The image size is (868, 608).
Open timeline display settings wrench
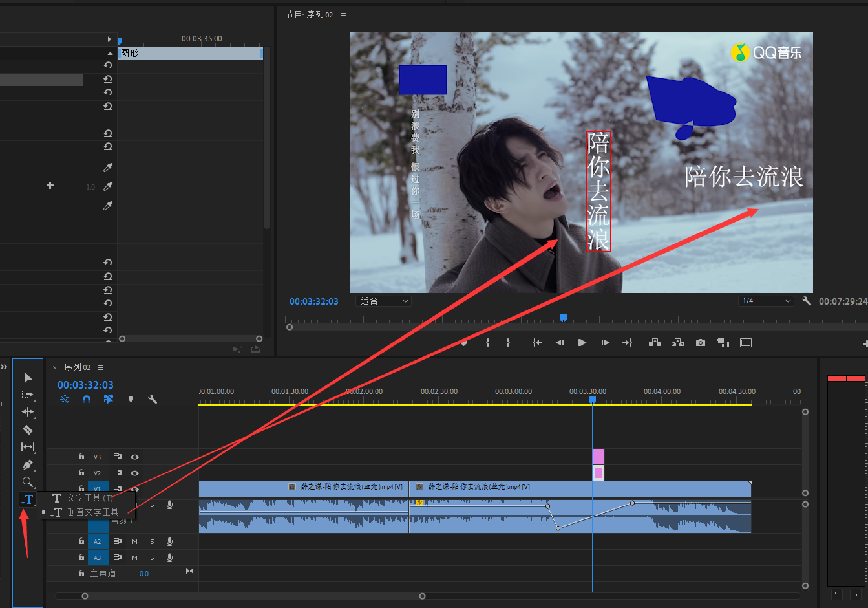pos(153,399)
